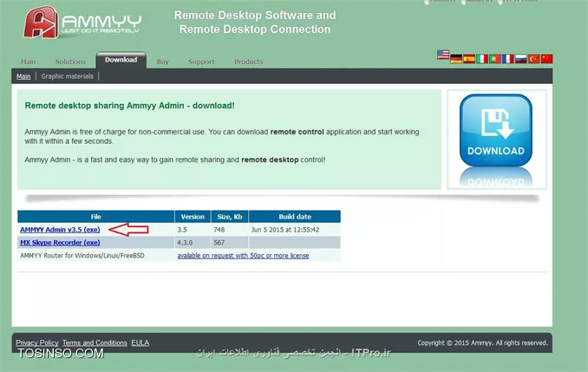Screen dimensions: 588x372
Task: Open the available on request license link
Action: tap(243, 256)
